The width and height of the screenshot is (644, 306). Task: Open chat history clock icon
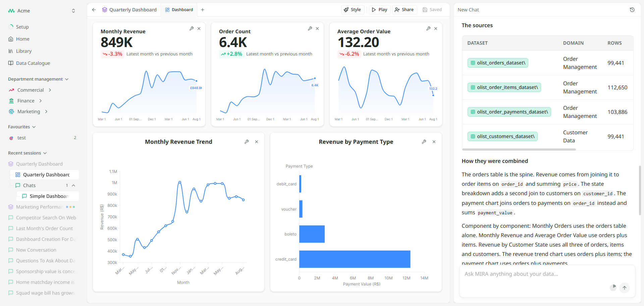coord(632,10)
